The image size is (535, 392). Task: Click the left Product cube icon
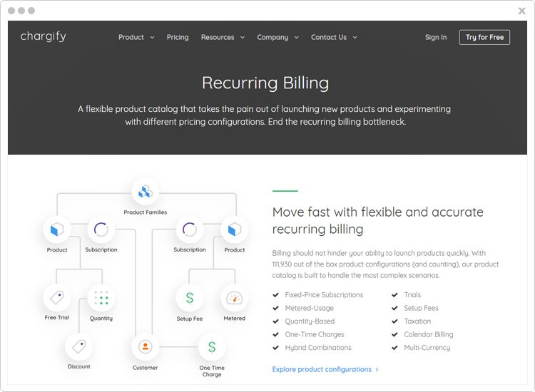(57, 229)
